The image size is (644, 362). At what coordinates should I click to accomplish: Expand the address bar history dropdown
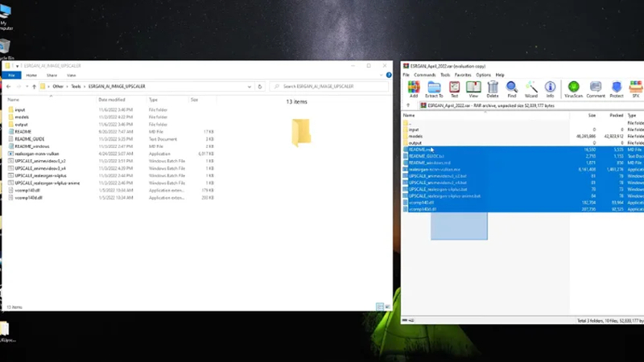[x=250, y=87]
